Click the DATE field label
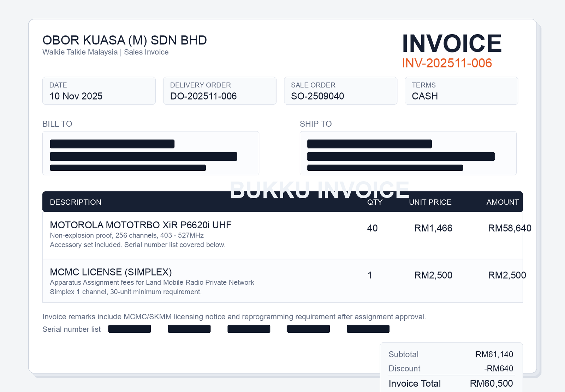Viewport: 565px width, 392px height. (x=58, y=85)
